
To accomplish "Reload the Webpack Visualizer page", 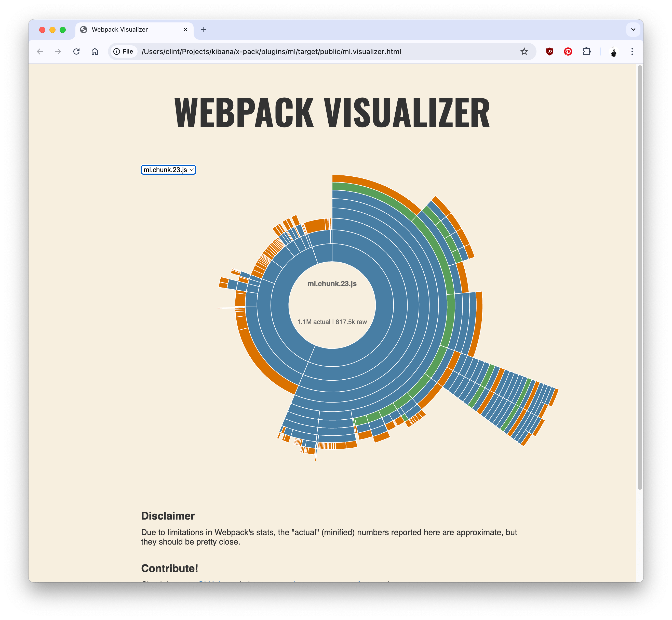I will click(76, 52).
